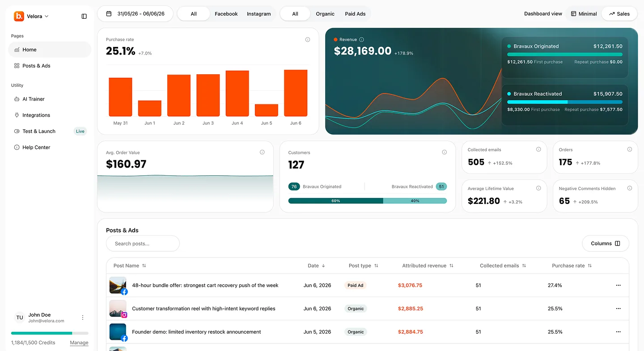Click Purchase rate info icon
The image size is (644, 351).
(308, 39)
